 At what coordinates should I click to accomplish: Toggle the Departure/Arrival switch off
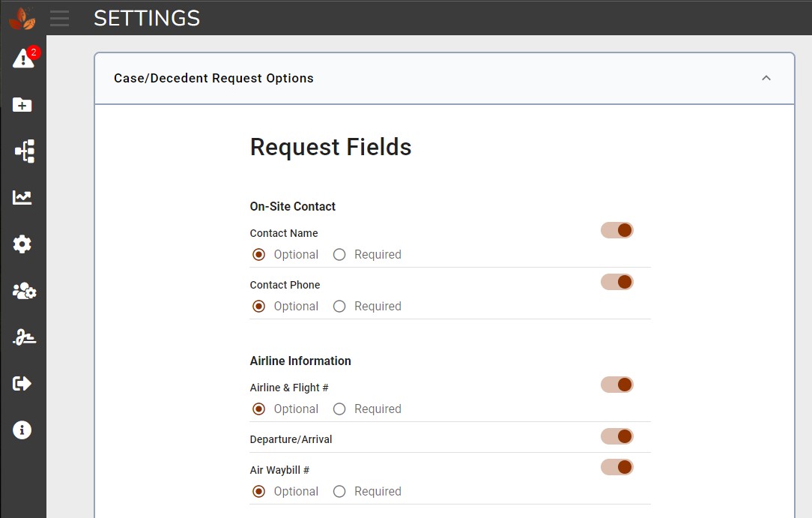[616, 436]
